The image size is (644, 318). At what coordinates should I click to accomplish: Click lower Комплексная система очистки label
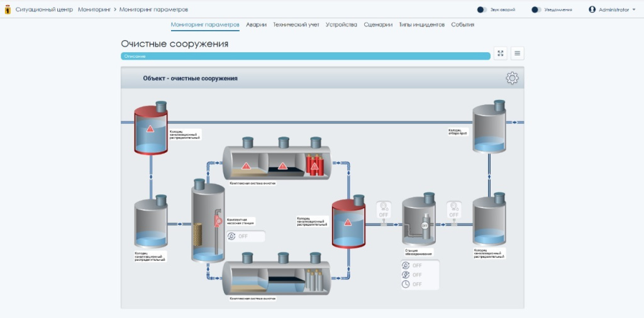pos(253,299)
